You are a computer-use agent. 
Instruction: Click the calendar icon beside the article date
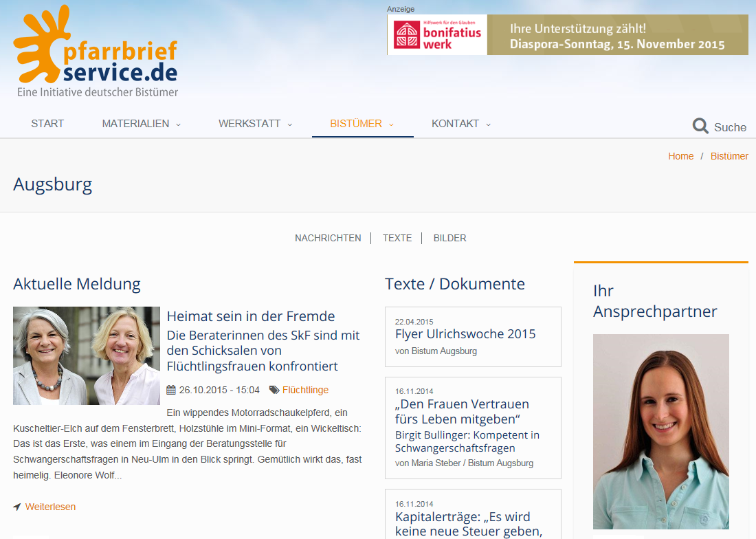tap(171, 390)
